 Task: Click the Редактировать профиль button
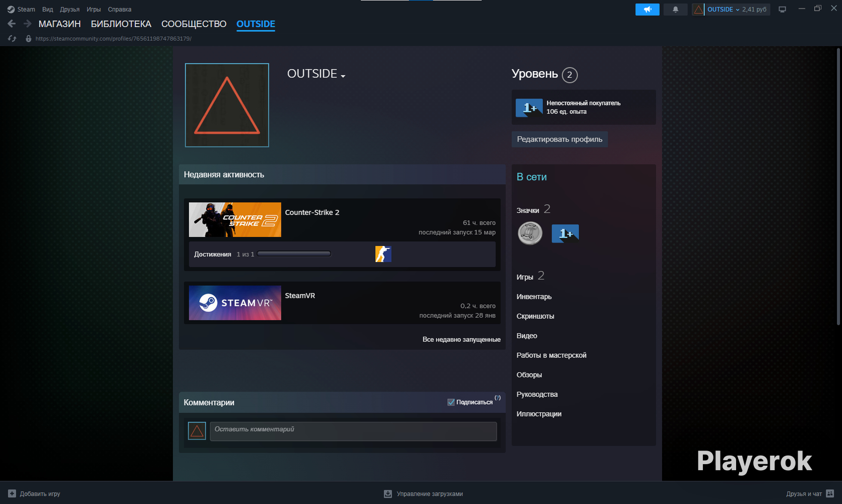pos(560,139)
